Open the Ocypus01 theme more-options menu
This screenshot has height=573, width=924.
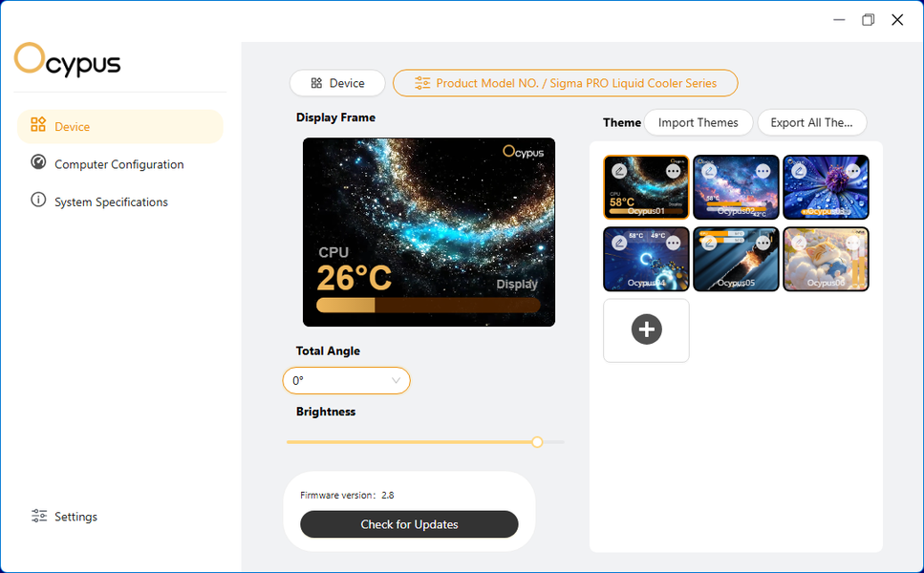click(673, 171)
